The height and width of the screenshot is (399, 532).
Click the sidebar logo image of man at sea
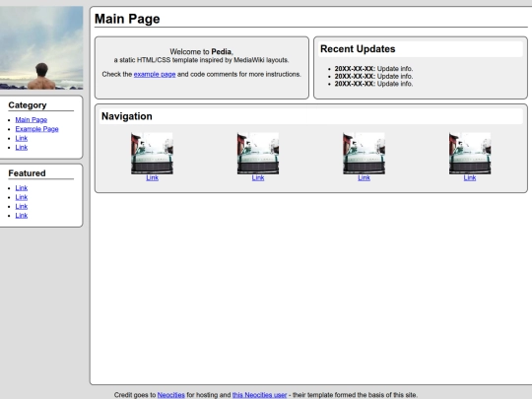pos(41,48)
